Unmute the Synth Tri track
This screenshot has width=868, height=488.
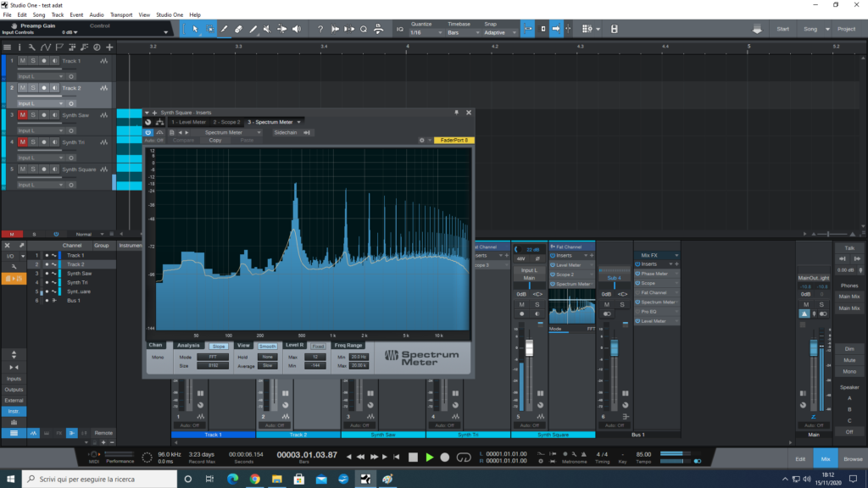23,142
